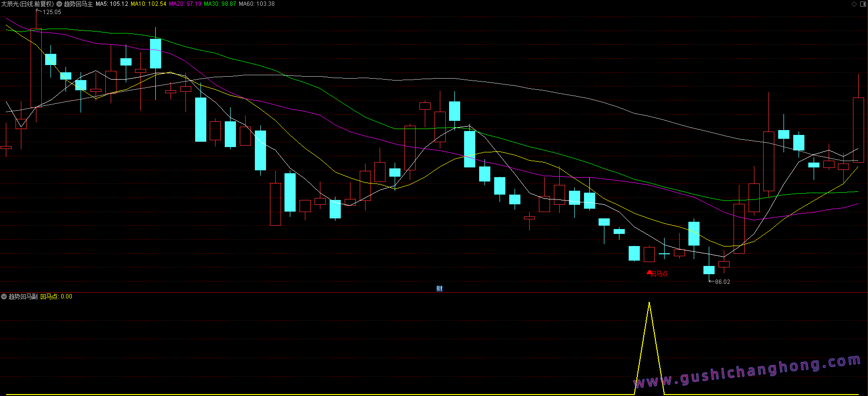Click the yellow spike peak in sub-chart
Image resolution: width=868 pixels, height=396 pixels.
tap(649, 303)
